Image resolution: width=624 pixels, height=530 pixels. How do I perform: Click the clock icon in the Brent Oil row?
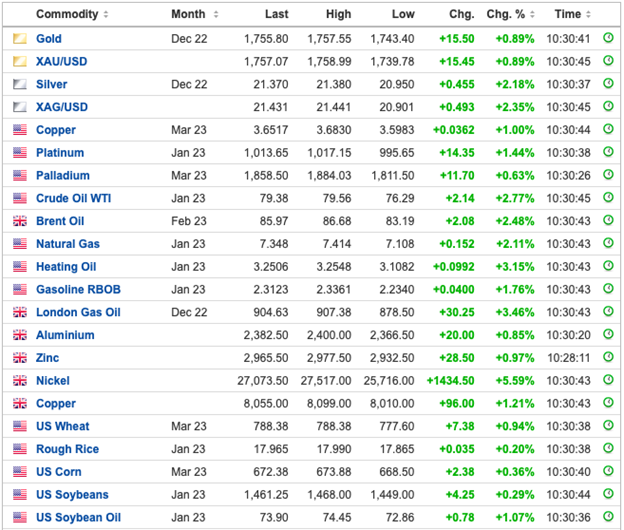point(608,220)
